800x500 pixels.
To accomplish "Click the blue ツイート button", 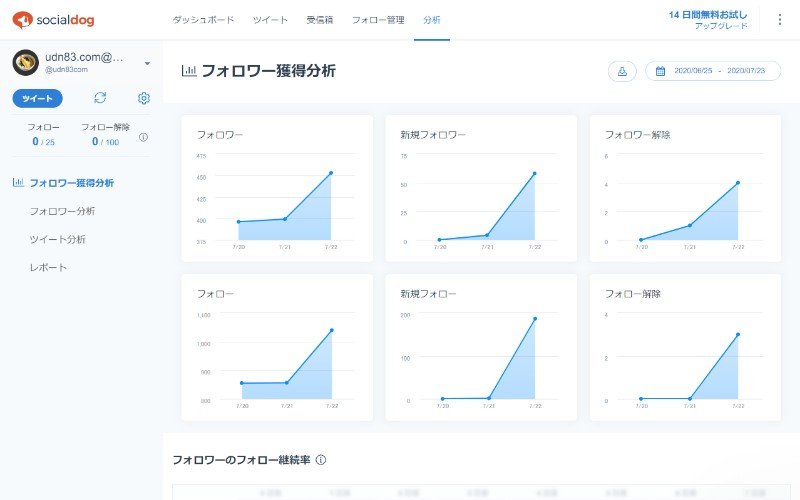I will 38,98.
